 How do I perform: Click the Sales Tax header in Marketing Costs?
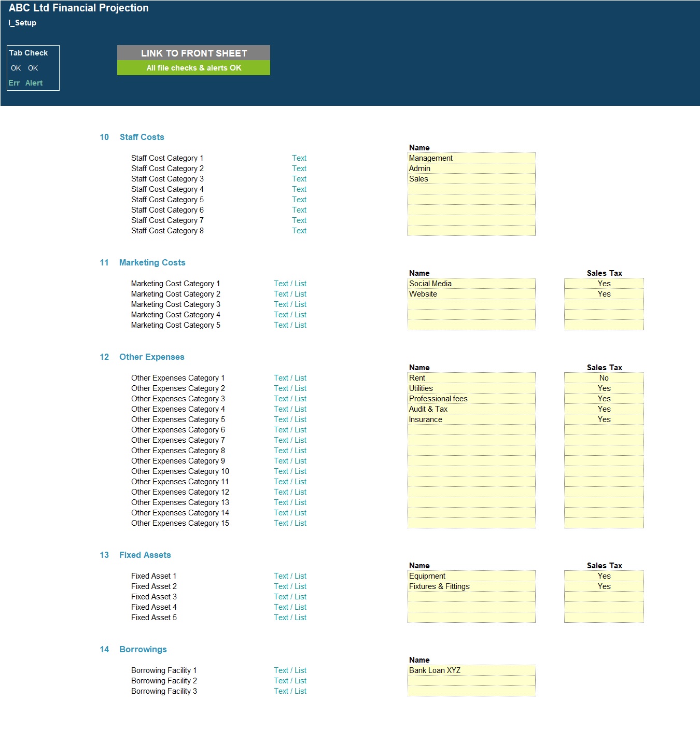point(604,273)
